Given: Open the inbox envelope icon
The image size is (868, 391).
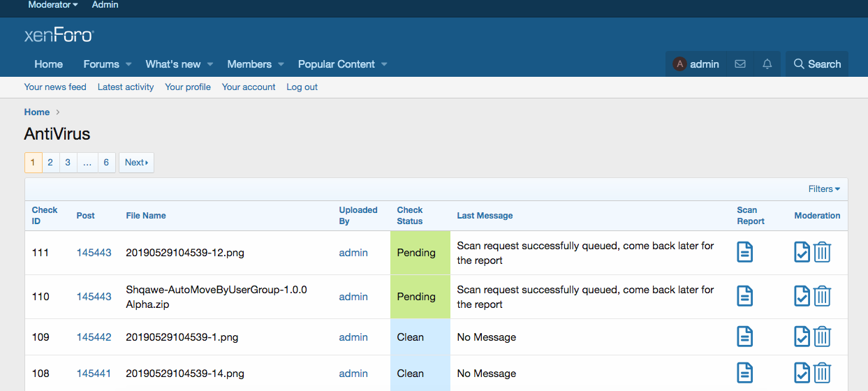Looking at the screenshot, I should pyautogui.click(x=740, y=64).
